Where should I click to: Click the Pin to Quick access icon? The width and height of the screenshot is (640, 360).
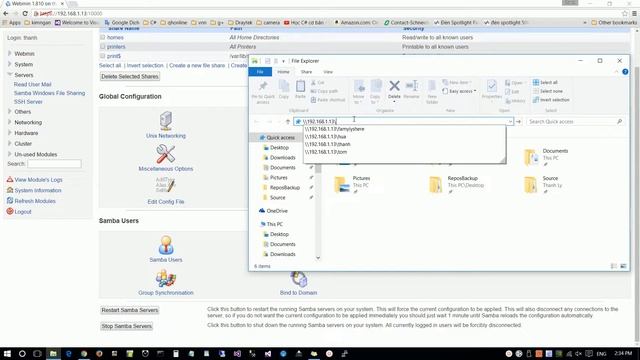click(263, 87)
